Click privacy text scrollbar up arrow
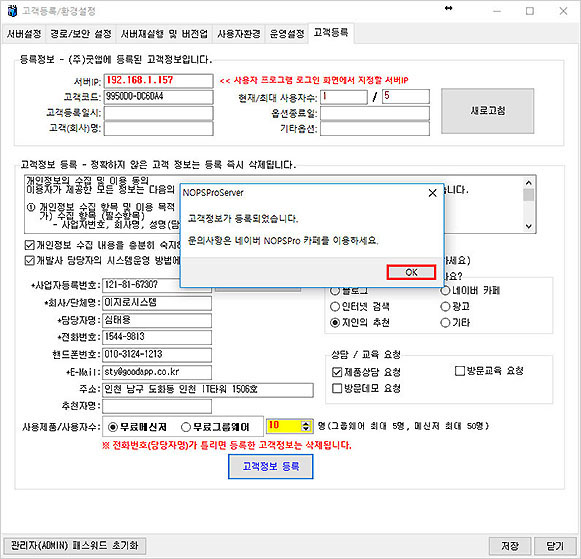 point(529,182)
